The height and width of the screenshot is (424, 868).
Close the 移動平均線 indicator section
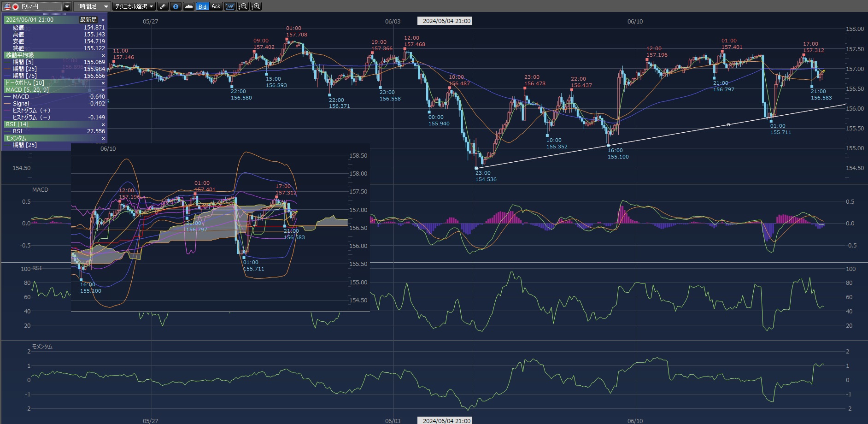point(103,55)
